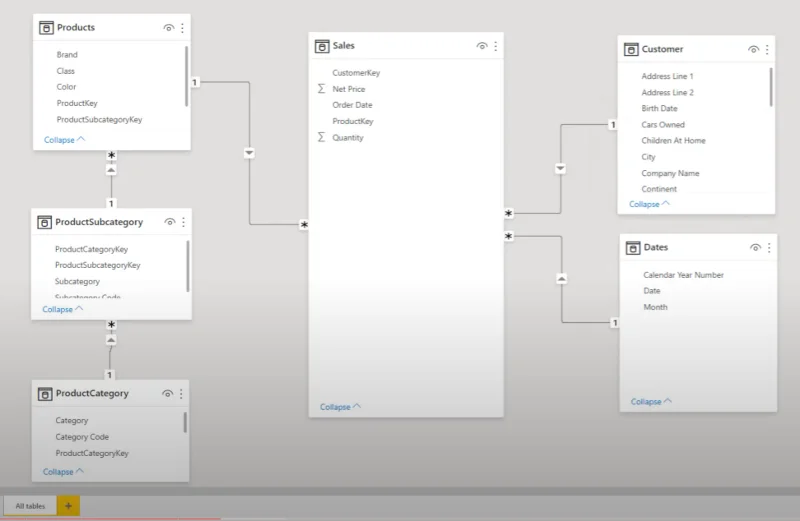Open Products table more options menu
Image resolution: width=800 pixels, height=521 pixels.
point(182,28)
